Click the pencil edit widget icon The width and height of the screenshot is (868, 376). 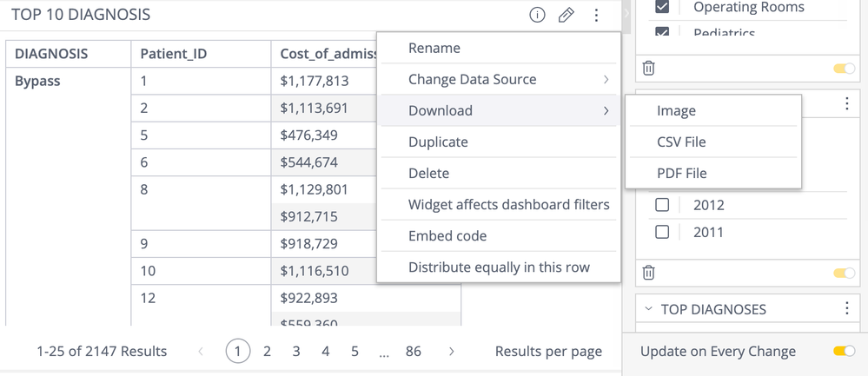[566, 15]
